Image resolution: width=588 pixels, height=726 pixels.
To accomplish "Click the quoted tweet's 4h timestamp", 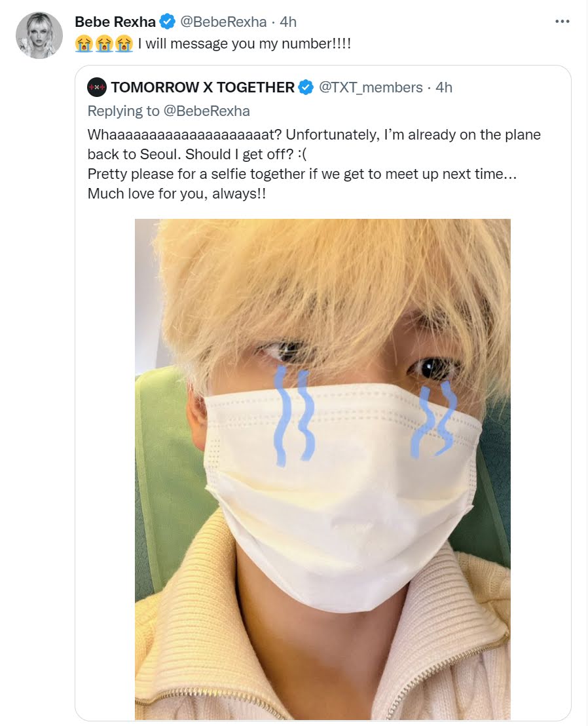I will (x=444, y=88).
